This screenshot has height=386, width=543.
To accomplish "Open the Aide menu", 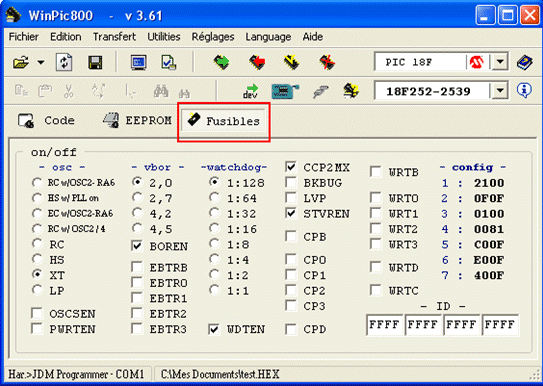I will [313, 37].
